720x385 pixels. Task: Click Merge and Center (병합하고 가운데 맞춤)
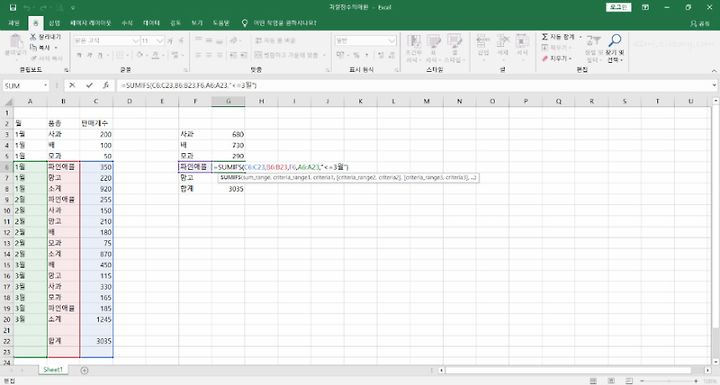287,55
